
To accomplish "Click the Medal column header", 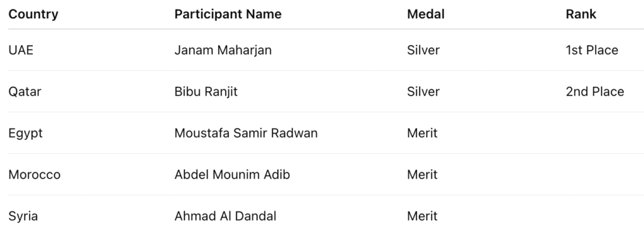I will click(426, 14).
